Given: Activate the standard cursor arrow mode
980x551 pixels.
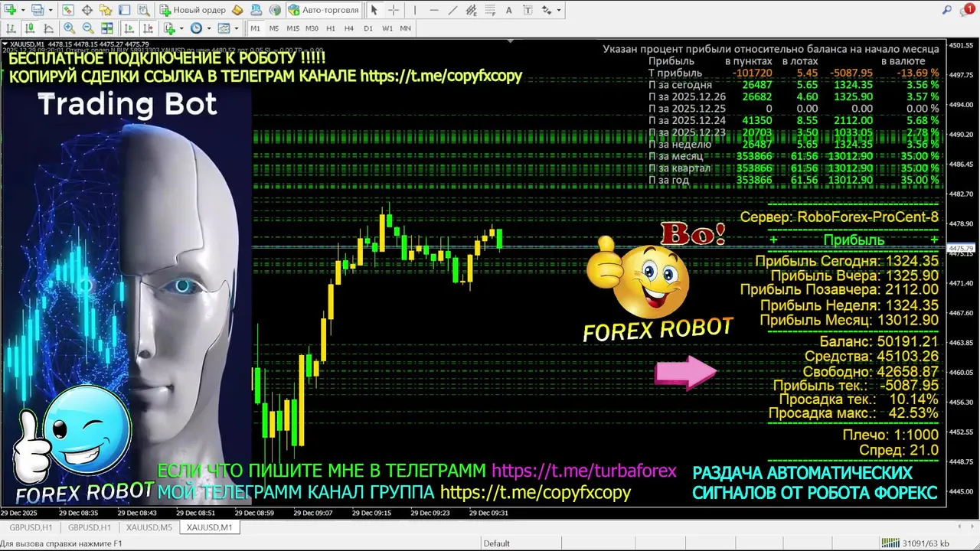Looking at the screenshot, I should [374, 10].
